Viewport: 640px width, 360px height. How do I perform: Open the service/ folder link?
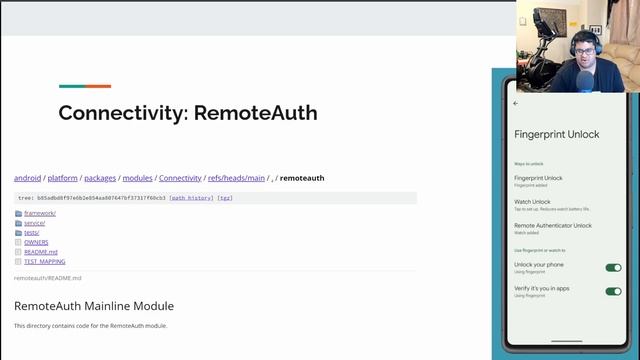pyautogui.click(x=35, y=223)
